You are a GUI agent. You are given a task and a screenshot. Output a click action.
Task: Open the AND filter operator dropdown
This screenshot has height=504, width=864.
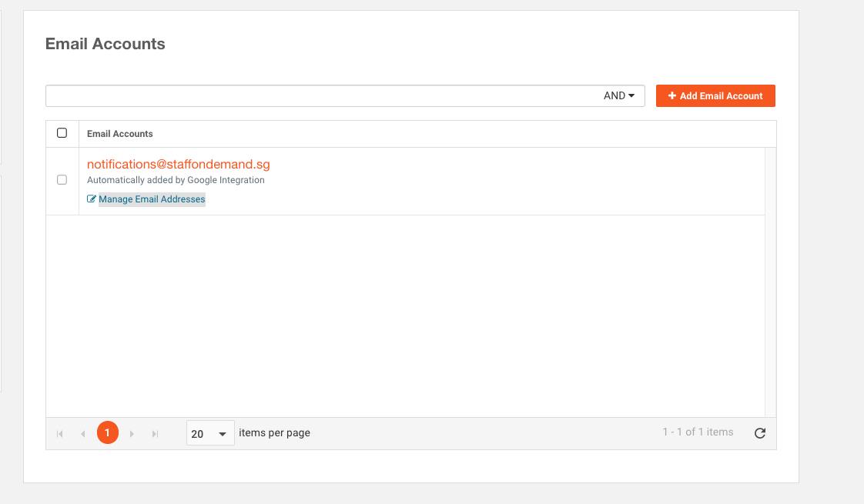coord(619,96)
